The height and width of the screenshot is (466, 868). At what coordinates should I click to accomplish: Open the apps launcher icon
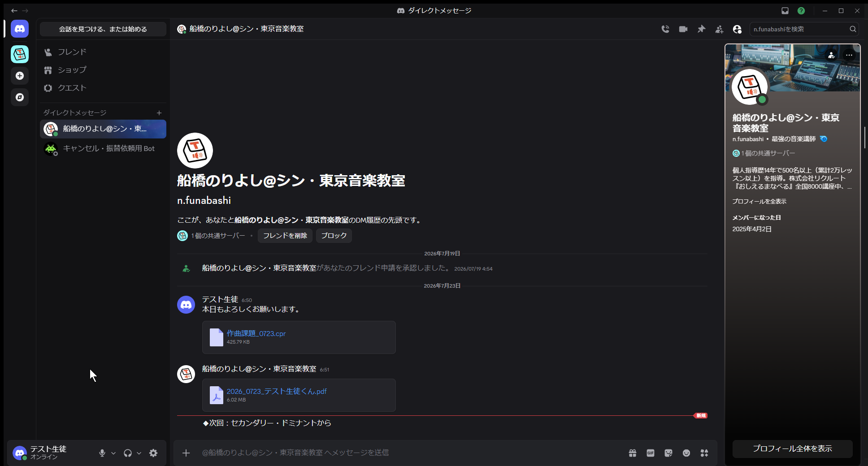[704, 453]
